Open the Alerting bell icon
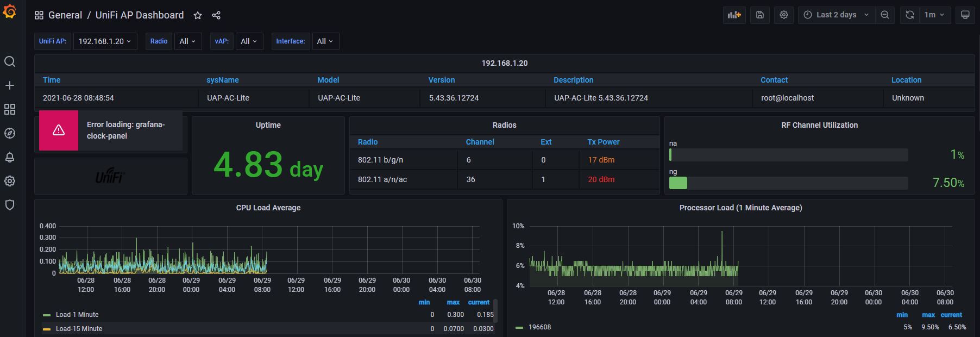The height and width of the screenshot is (337, 980). point(10,157)
